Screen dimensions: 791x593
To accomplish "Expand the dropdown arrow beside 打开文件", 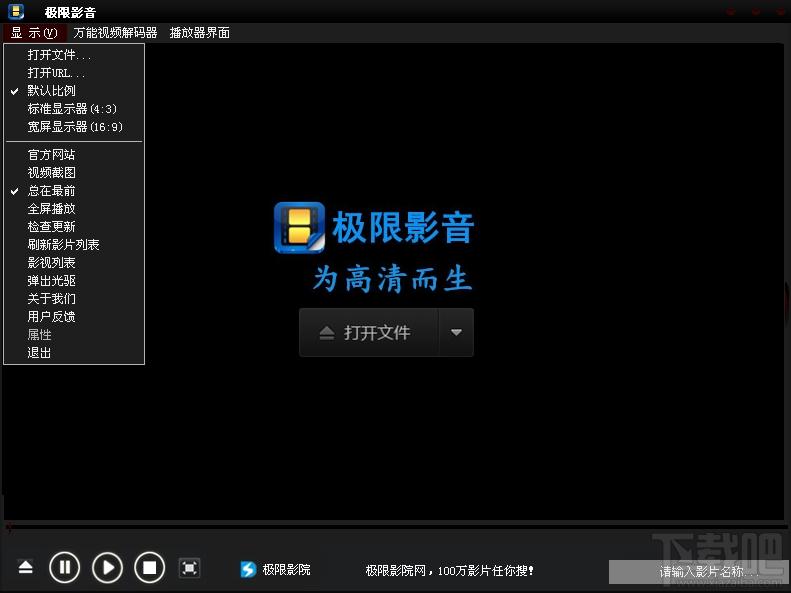I will point(456,332).
